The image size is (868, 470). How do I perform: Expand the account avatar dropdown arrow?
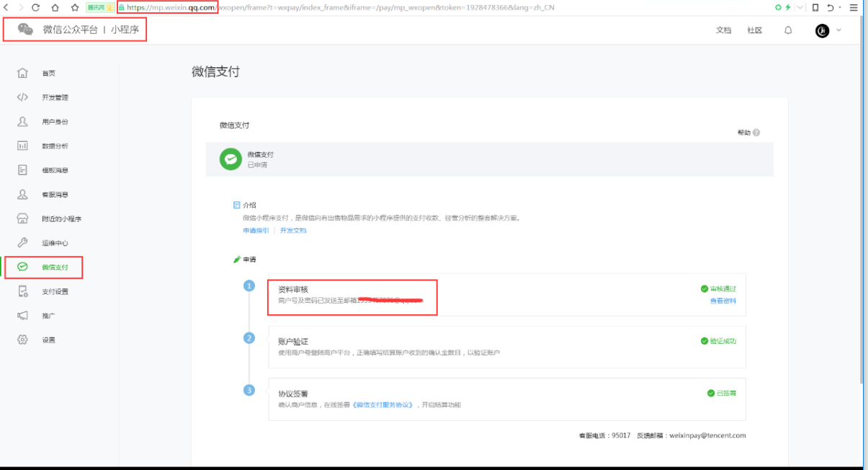(x=838, y=30)
